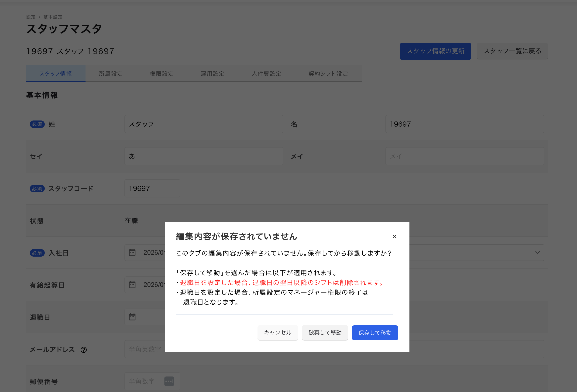The height and width of the screenshot is (392, 577).
Task: Click the キャンセル button
Action: click(278, 333)
